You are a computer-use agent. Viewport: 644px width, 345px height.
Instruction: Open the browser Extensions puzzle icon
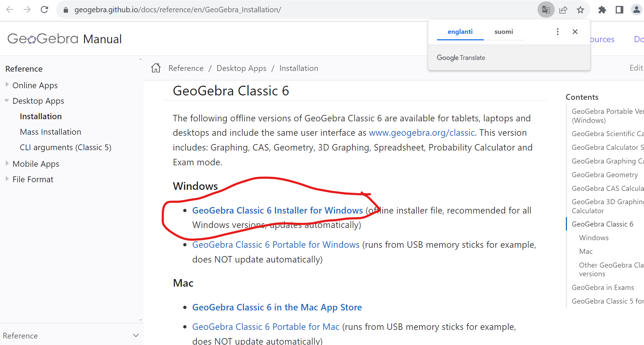602,10
